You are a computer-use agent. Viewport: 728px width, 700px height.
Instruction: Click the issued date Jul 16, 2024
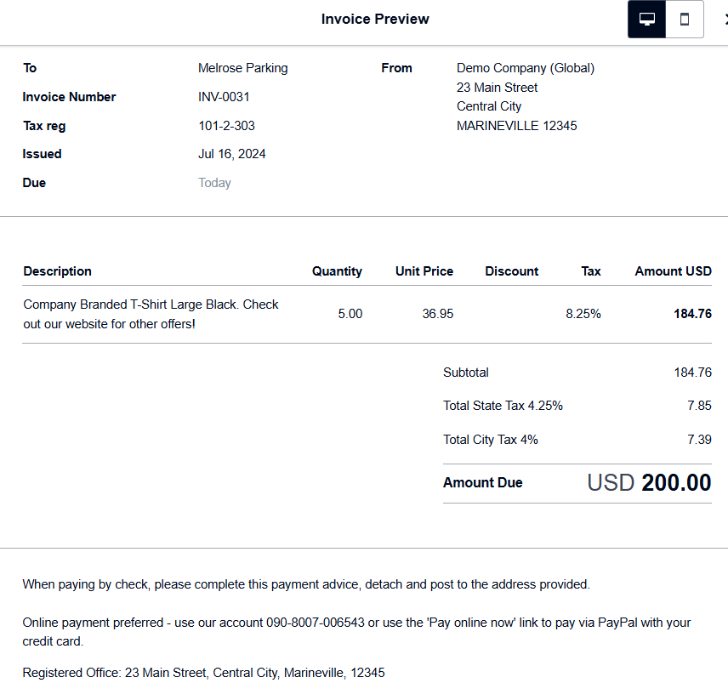(232, 154)
